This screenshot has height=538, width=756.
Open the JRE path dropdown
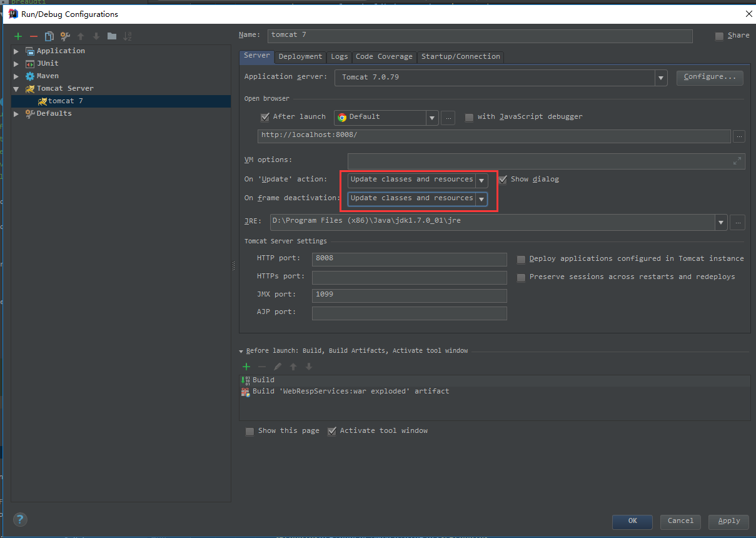(x=722, y=221)
